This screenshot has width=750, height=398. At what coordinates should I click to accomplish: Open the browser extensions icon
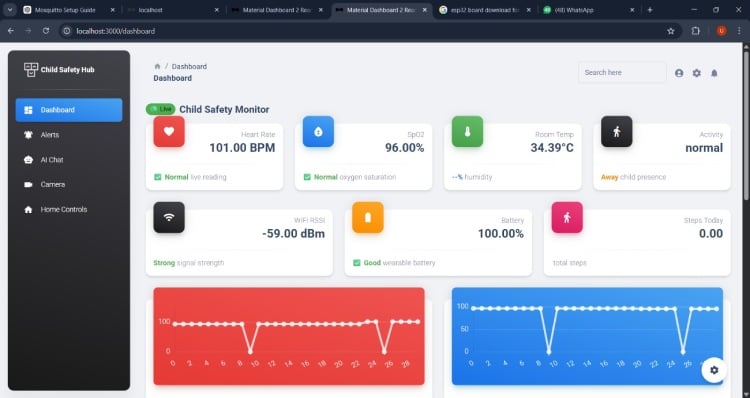pyautogui.click(x=695, y=31)
